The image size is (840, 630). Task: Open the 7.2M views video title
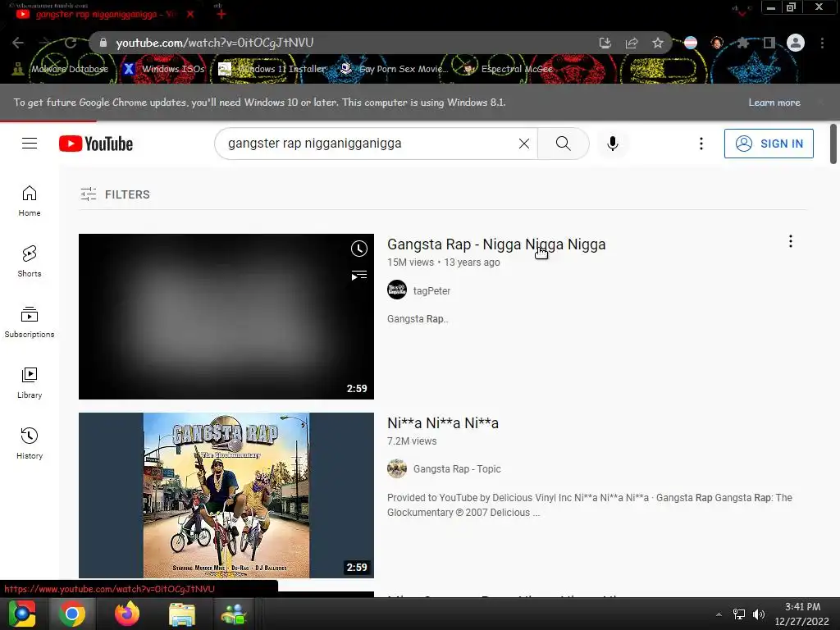[442, 423]
